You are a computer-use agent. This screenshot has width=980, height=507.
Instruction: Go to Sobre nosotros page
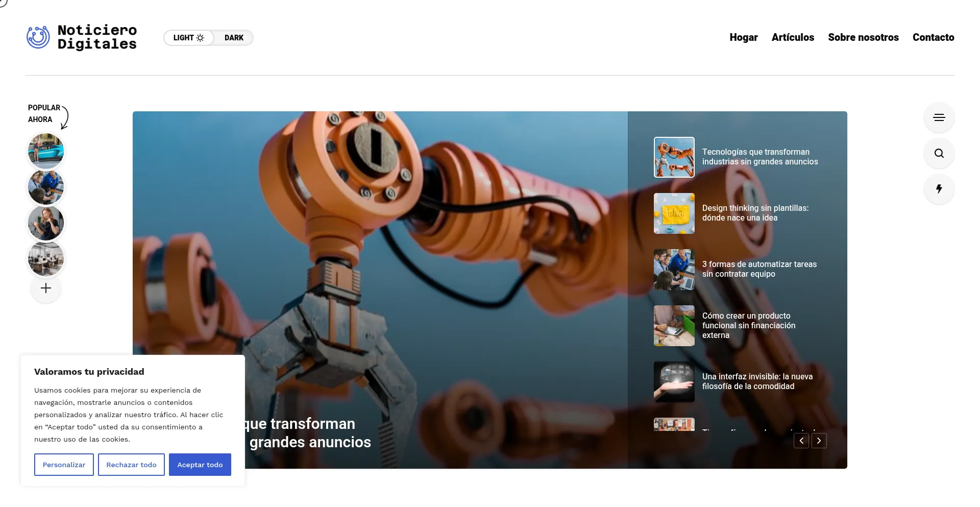(x=863, y=37)
